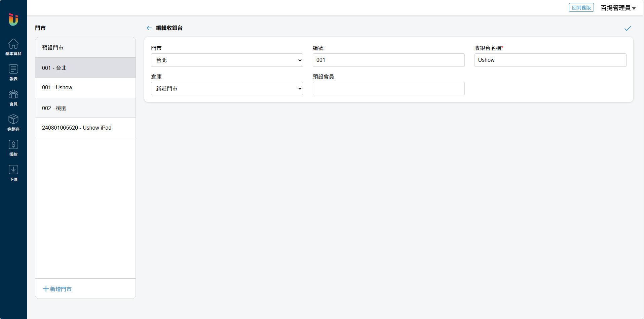The image size is (644, 319).
Task: Click the back arrow beside 編輯收銀台
Action: click(149, 28)
